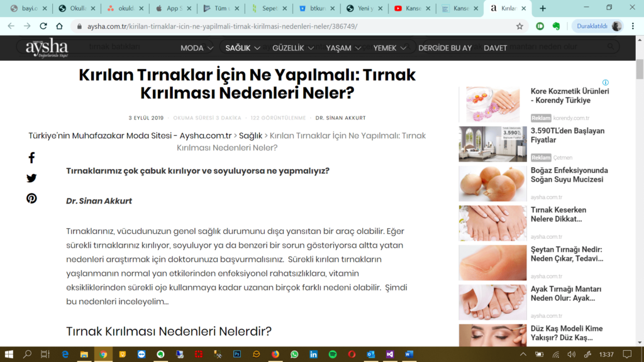Click the page vertical scrollbar thumb
Image resolution: width=644 pixels, height=362 pixels.
coord(640,69)
